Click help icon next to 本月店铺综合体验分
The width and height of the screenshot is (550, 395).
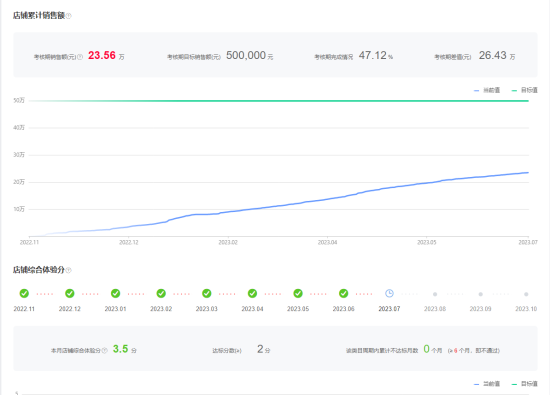coord(105,350)
